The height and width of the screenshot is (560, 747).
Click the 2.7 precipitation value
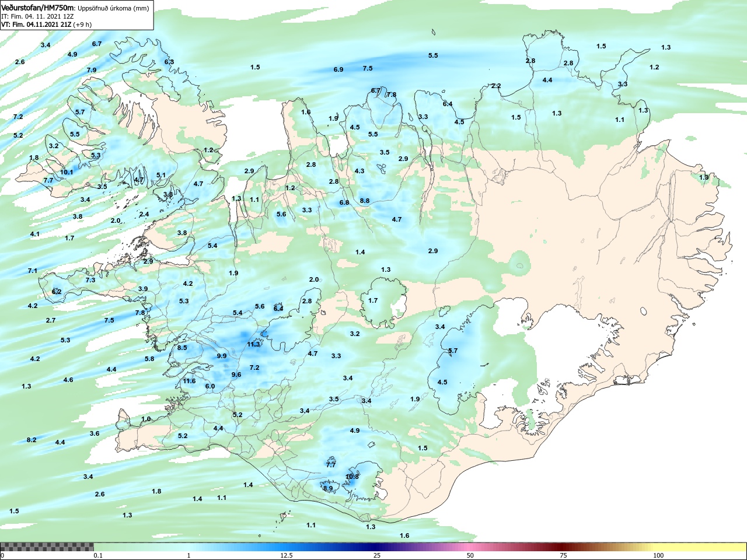pyautogui.click(x=51, y=320)
